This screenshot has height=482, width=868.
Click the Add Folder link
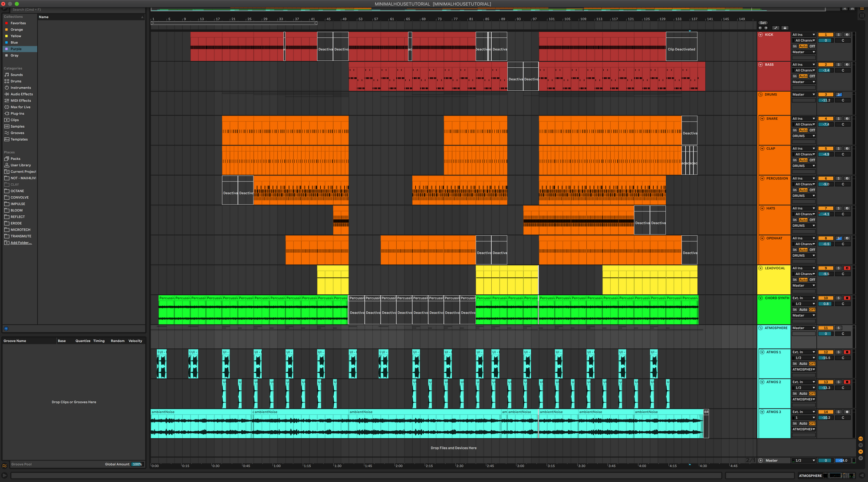click(x=21, y=243)
